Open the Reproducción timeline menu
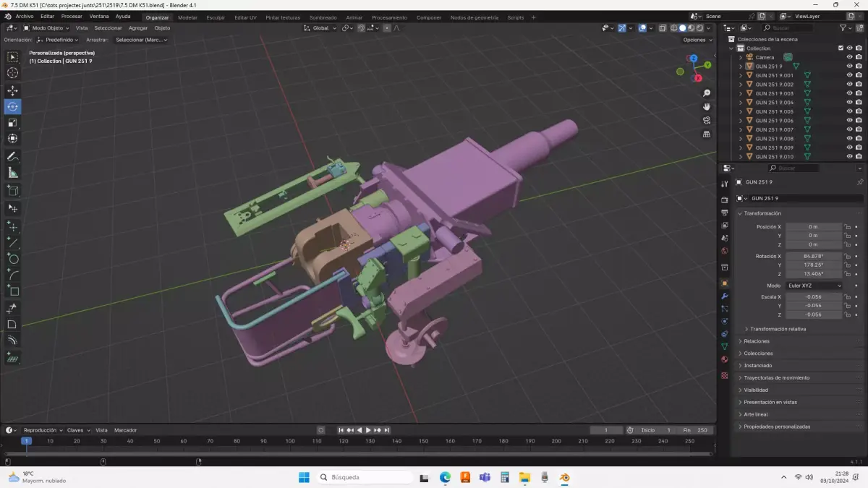This screenshot has height=488, width=868. coord(43,430)
